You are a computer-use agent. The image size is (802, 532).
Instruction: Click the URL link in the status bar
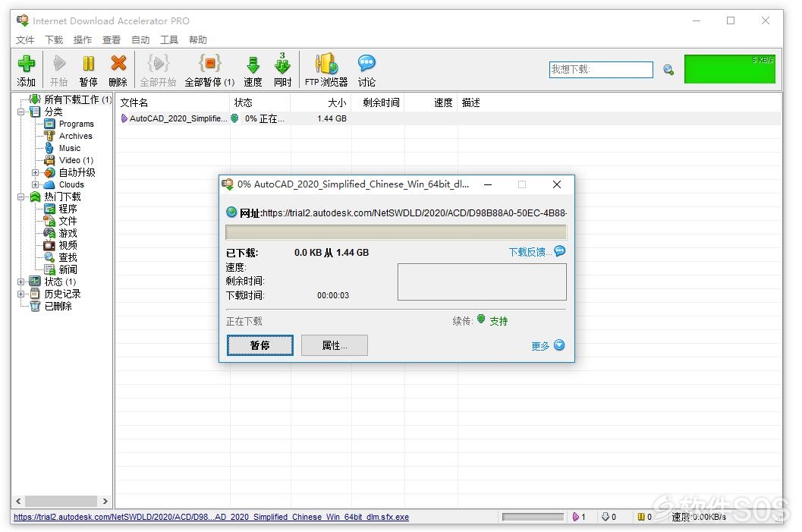211,517
